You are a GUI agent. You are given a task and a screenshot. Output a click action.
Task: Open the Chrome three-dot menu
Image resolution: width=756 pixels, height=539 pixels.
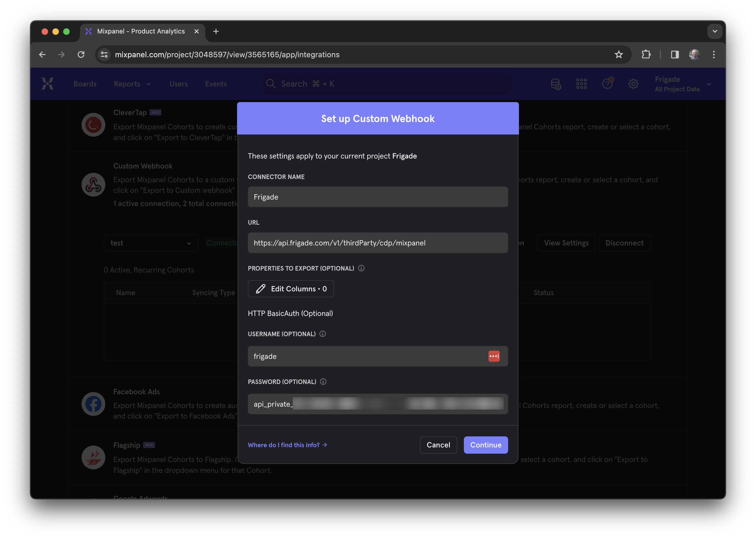tap(714, 55)
